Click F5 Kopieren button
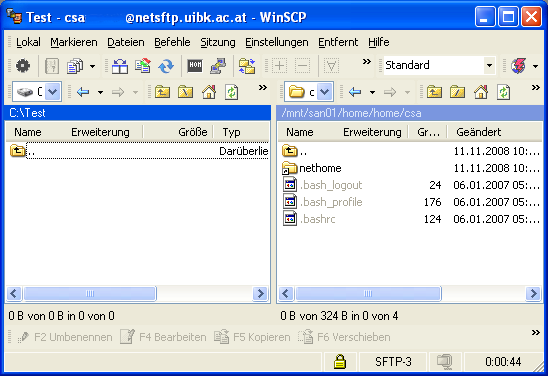The width and height of the screenshot is (548, 376). 252,337
